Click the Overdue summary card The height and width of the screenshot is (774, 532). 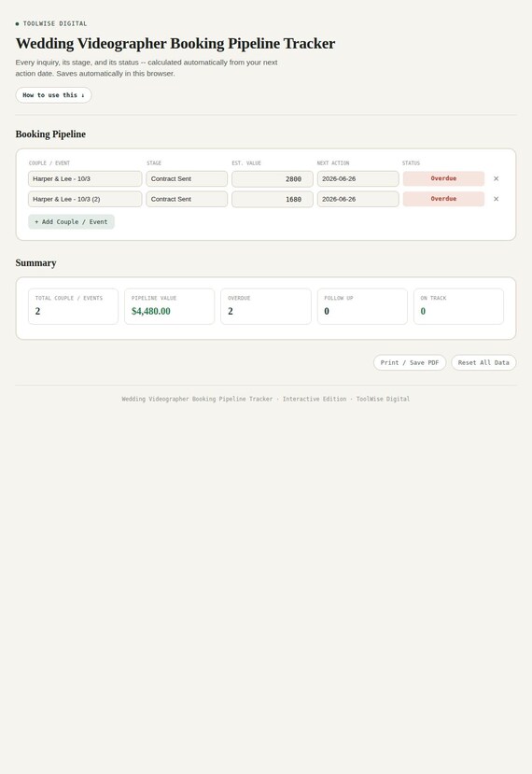point(265,306)
